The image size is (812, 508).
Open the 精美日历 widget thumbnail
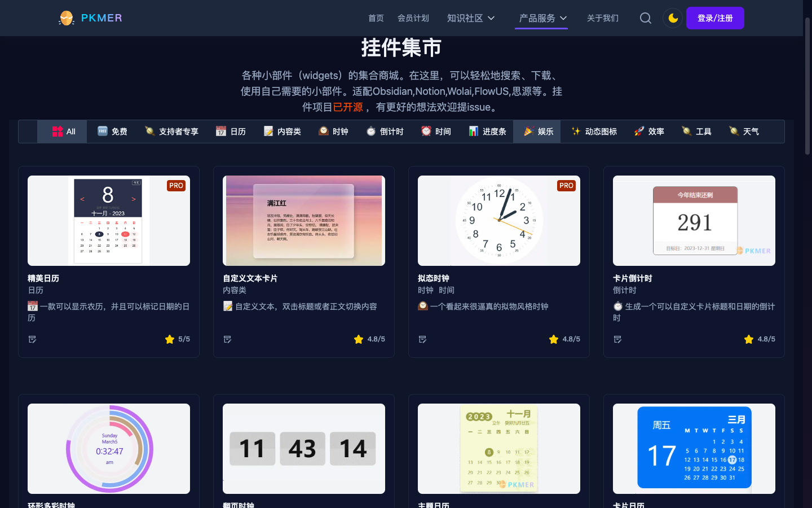pos(109,221)
